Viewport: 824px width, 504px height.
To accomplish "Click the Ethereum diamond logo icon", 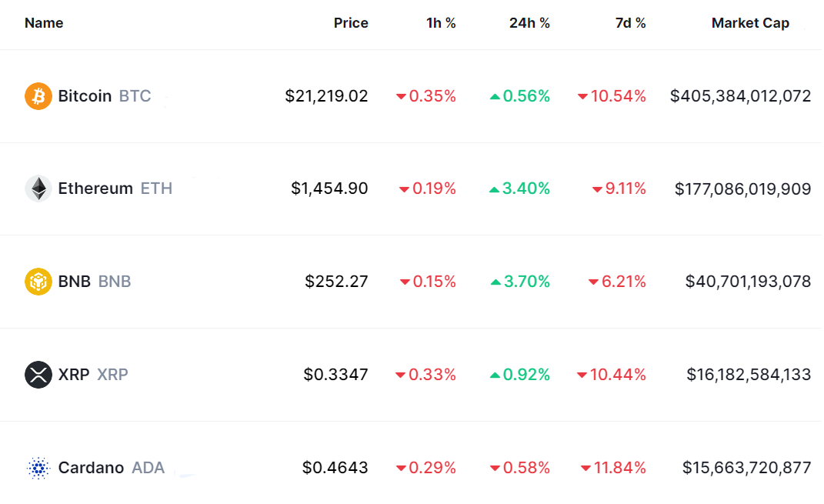I will pos(38,189).
